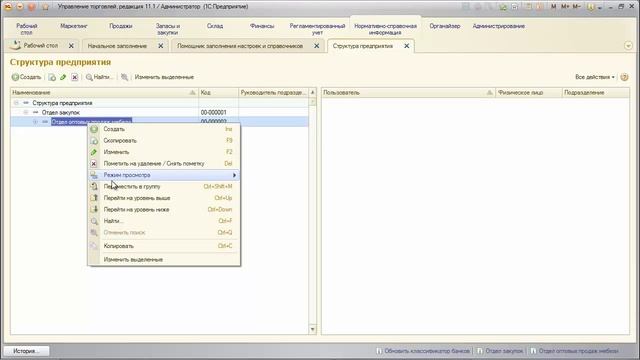The height and width of the screenshot is (360, 640).
Task: Click the Пользователь column header
Action: click(x=408, y=93)
